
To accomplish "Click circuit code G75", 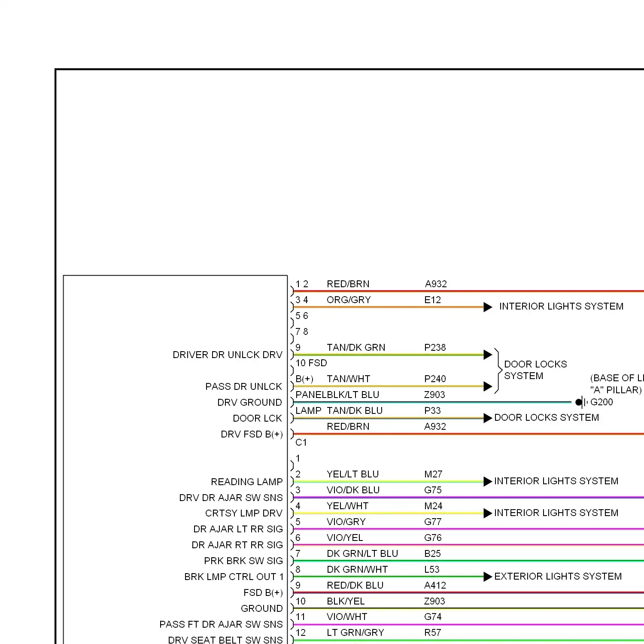I will pos(433,490).
